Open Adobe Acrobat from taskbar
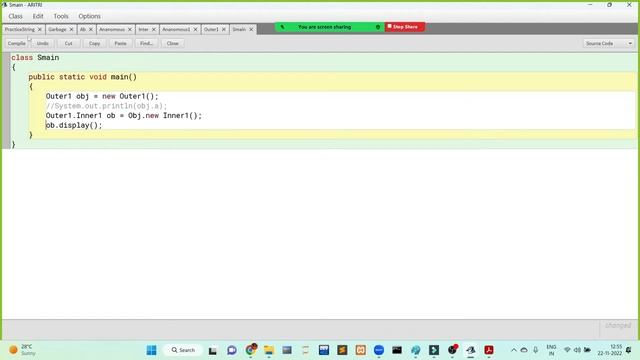Image resolution: width=640 pixels, height=360 pixels. tap(489, 350)
